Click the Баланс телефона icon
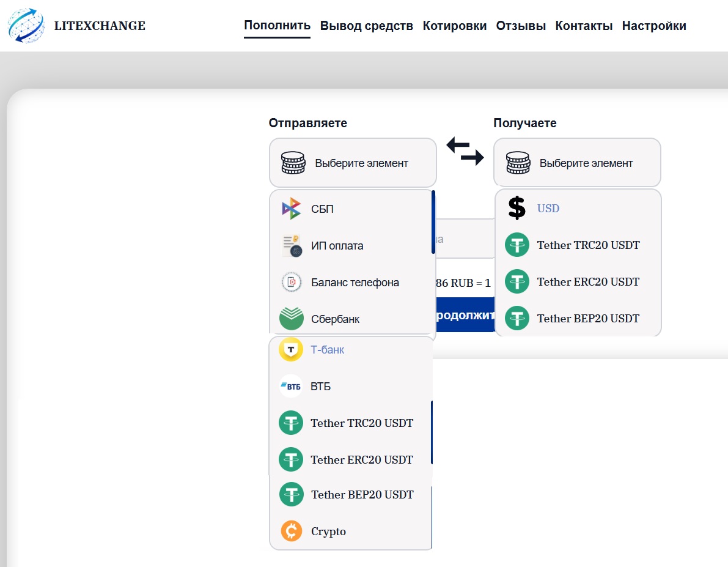 pyautogui.click(x=292, y=282)
